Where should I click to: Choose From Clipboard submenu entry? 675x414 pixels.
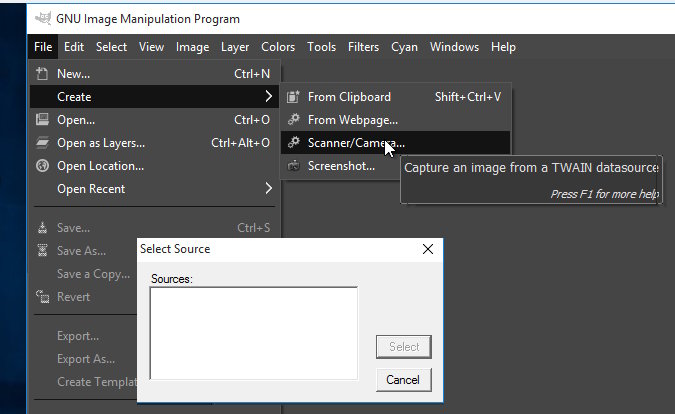(x=396, y=97)
